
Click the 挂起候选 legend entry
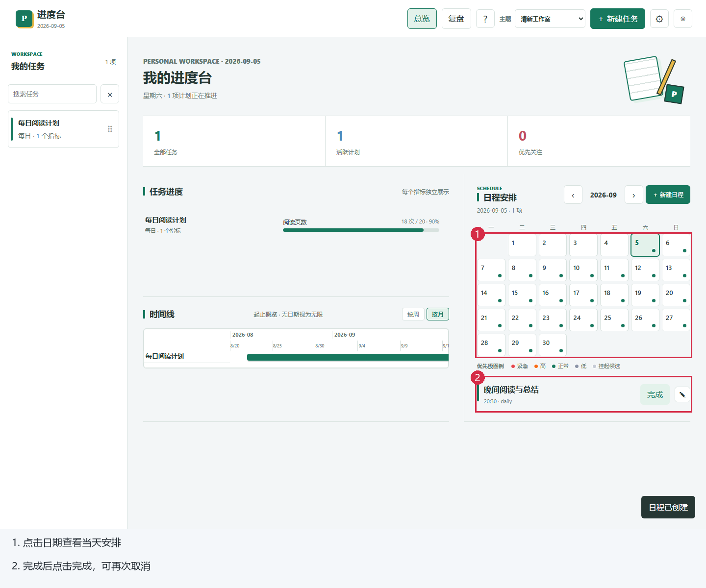[x=606, y=366]
